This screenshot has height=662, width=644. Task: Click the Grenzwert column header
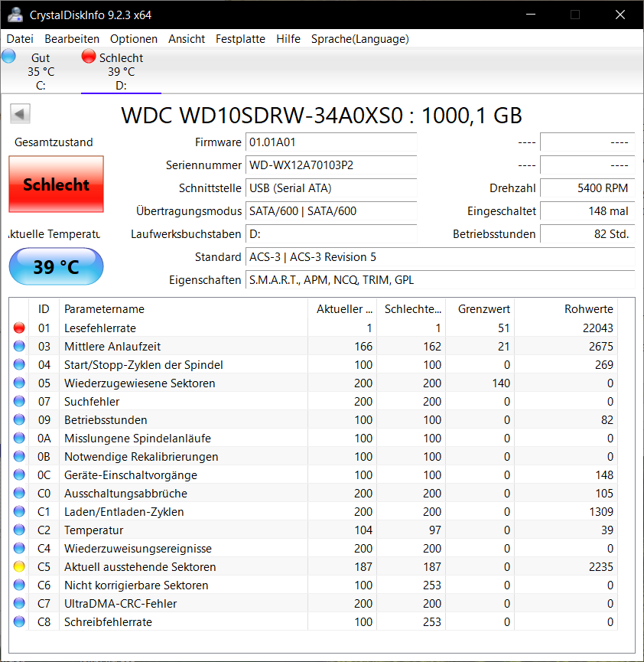pos(480,309)
